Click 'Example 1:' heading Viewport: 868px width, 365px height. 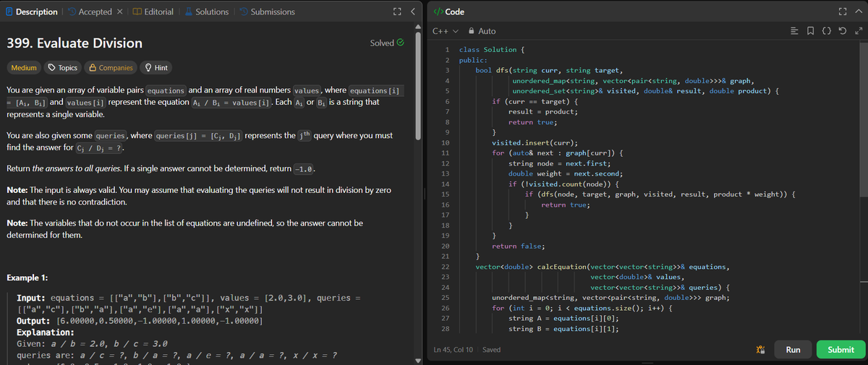[x=27, y=278]
